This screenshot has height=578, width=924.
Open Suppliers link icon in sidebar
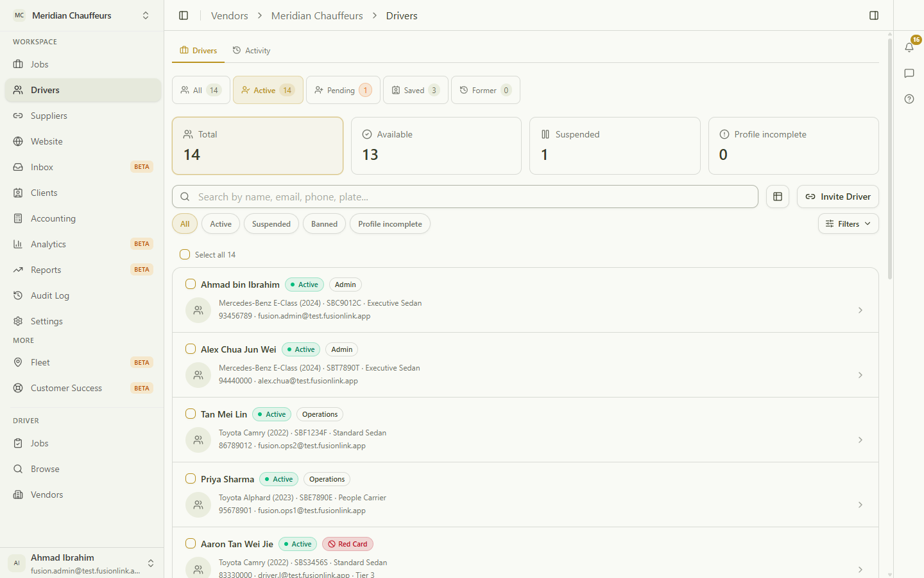coord(18,116)
